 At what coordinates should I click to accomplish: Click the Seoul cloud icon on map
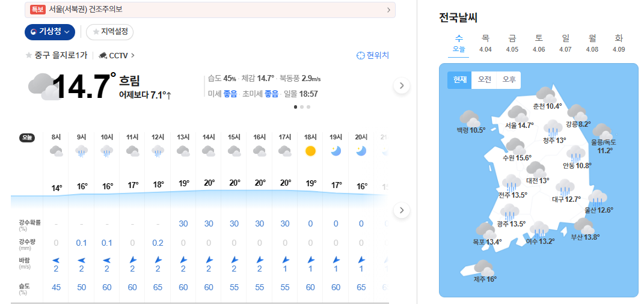(x=517, y=113)
